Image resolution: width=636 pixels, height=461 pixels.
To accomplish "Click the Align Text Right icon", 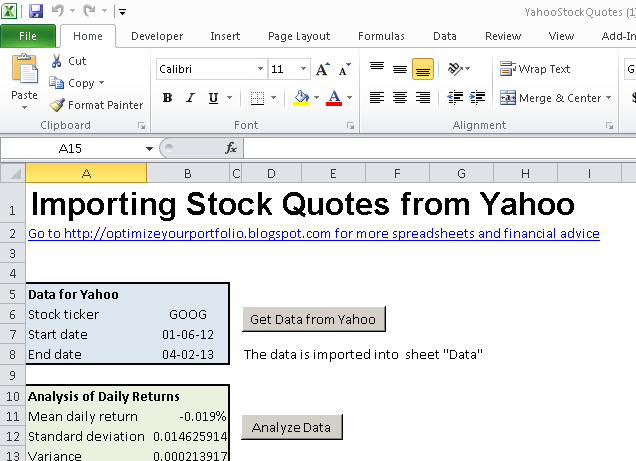I will pyautogui.click(x=423, y=98).
